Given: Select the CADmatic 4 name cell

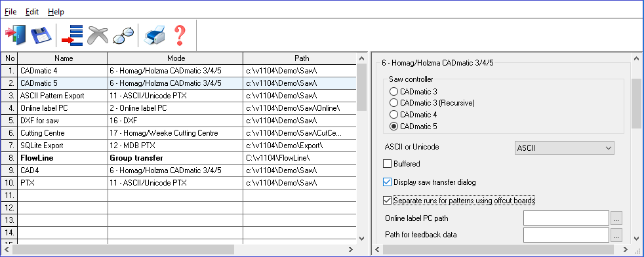Looking at the screenshot, I should (63, 71).
